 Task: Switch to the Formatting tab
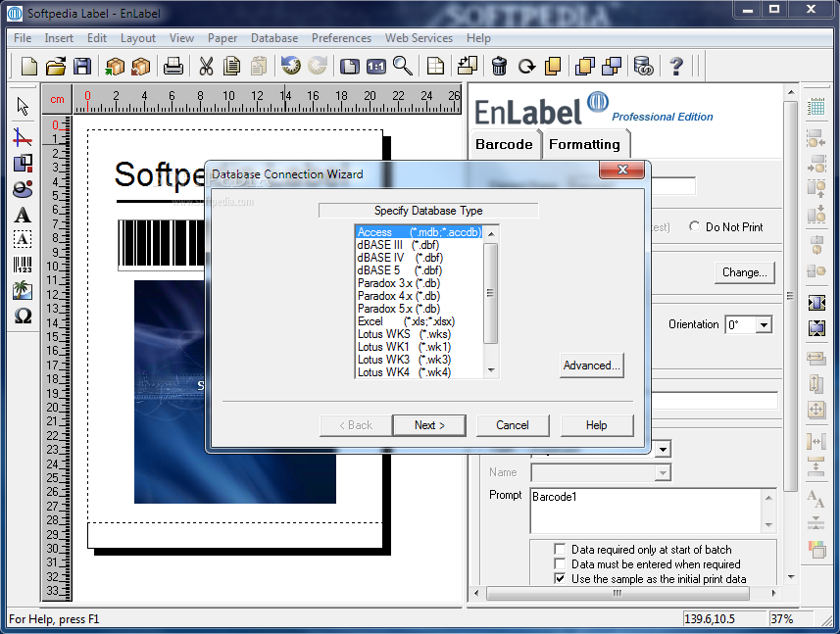584,145
